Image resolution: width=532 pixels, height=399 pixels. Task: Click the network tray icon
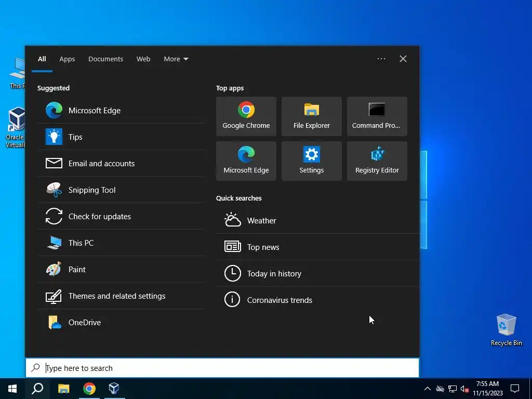[453, 389]
